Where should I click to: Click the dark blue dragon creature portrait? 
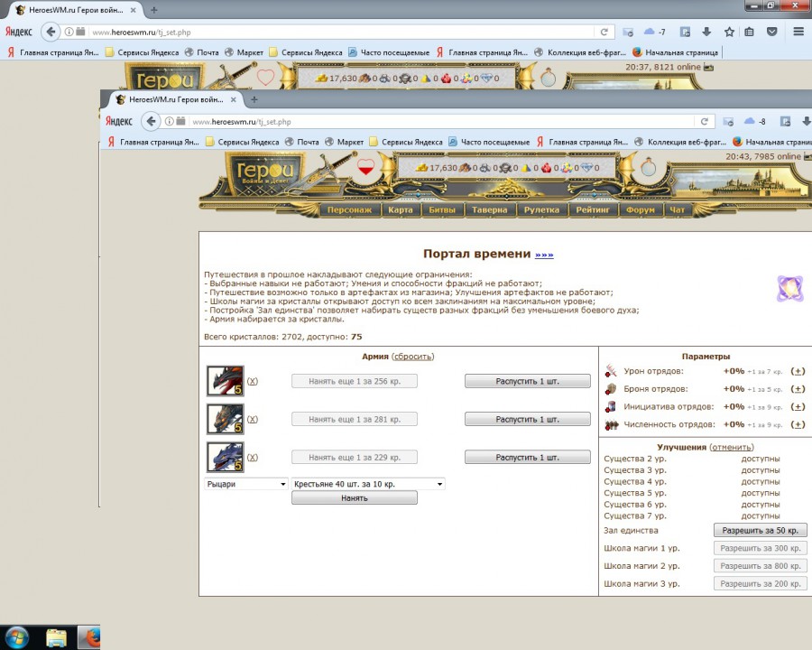tap(225, 457)
